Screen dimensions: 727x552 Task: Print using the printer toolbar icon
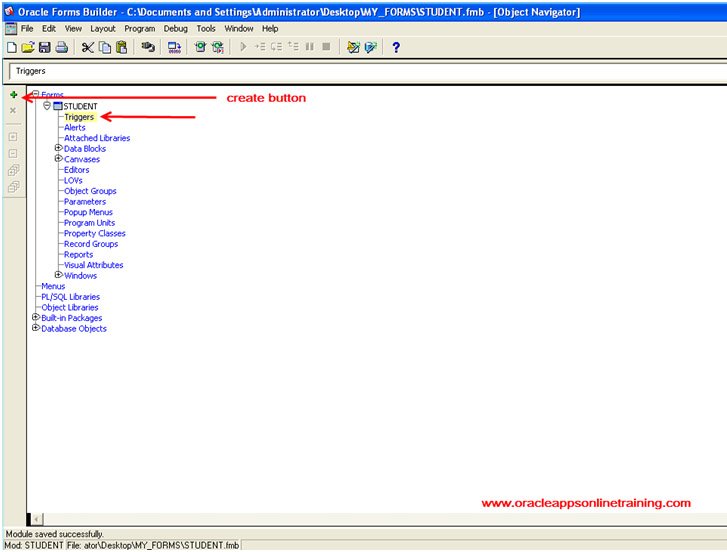tap(62, 47)
